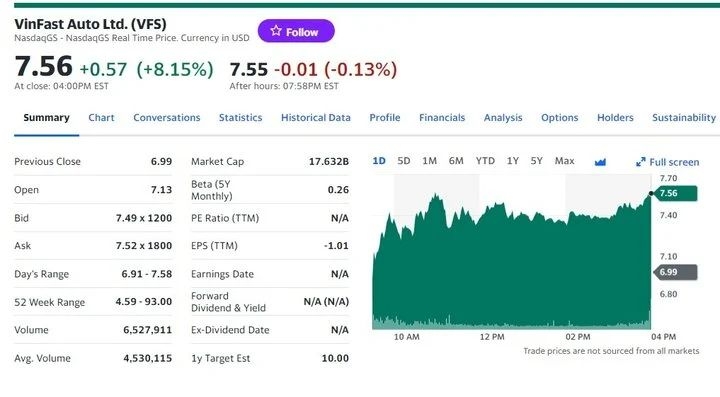Click the chart type icon
This screenshot has width=720, height=397.
pyautogui.click(x=600, y=162)
